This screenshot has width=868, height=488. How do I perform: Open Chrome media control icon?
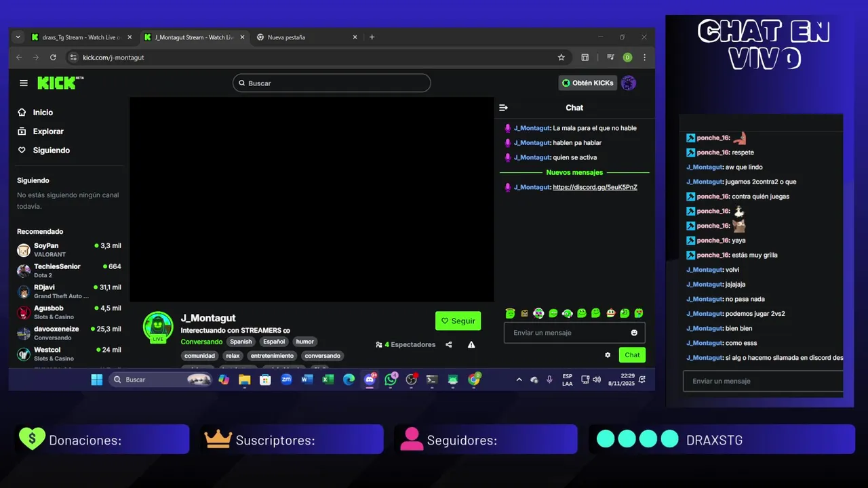610,58
